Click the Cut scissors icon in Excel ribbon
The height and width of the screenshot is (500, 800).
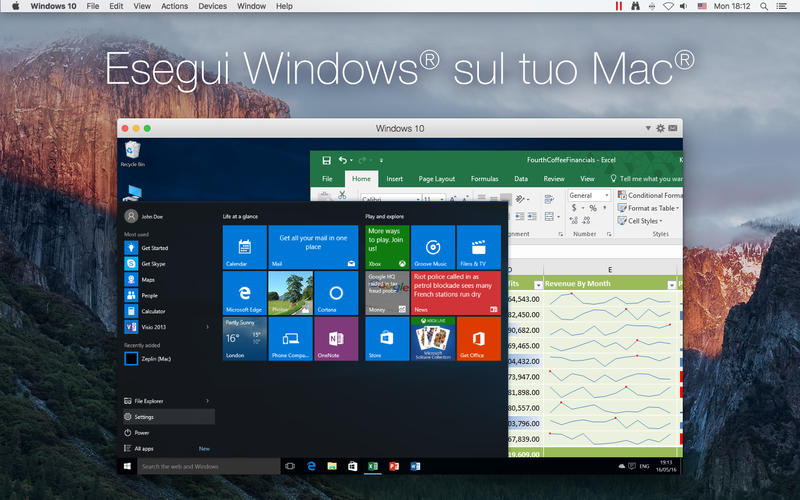point(342,195)
